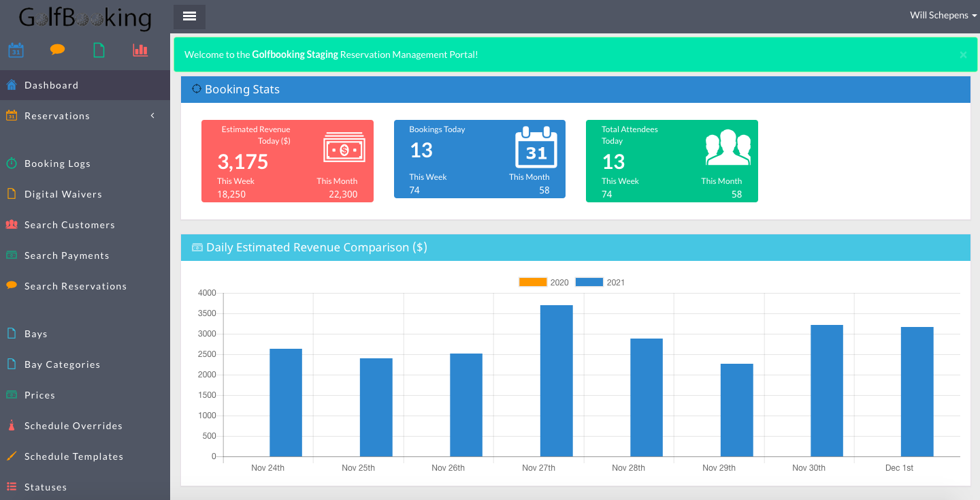This screenshot has height=500, width=980.
Task: Toggle the sidebar with the hamburger menu
Action: 189,16
